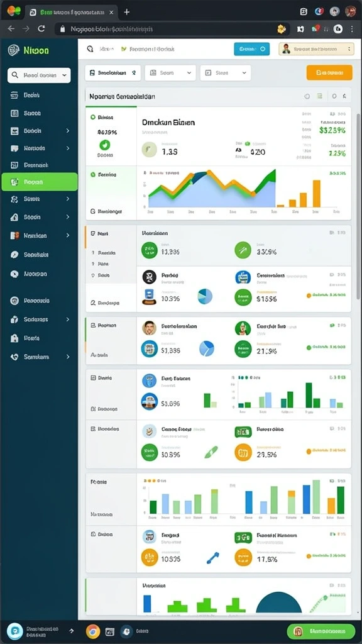Click the browser reload page icon
This screenshot has height=644, width=362.
(x=41, y=29)
